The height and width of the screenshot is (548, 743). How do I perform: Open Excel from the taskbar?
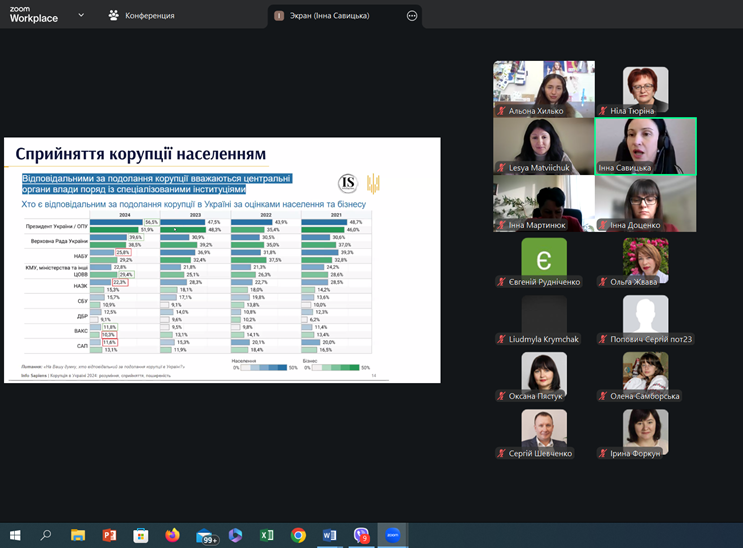coord(267,535)
